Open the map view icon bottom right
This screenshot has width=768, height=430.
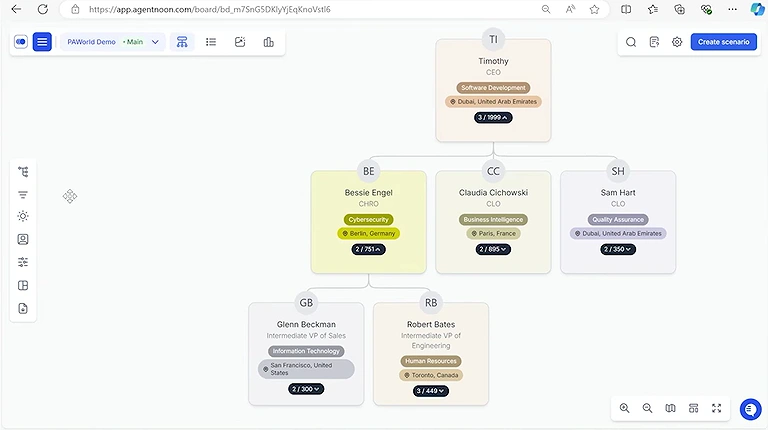pos(671,408)
